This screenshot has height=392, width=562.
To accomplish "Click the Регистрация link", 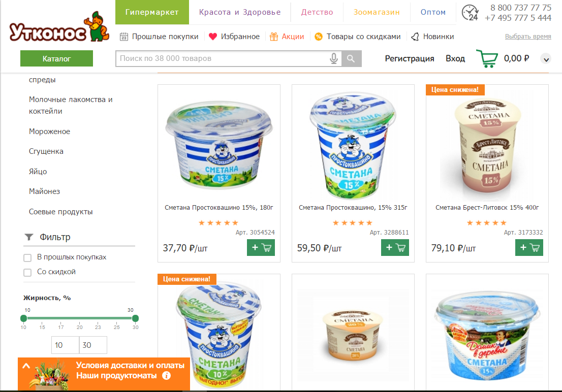I will [410, 58].
